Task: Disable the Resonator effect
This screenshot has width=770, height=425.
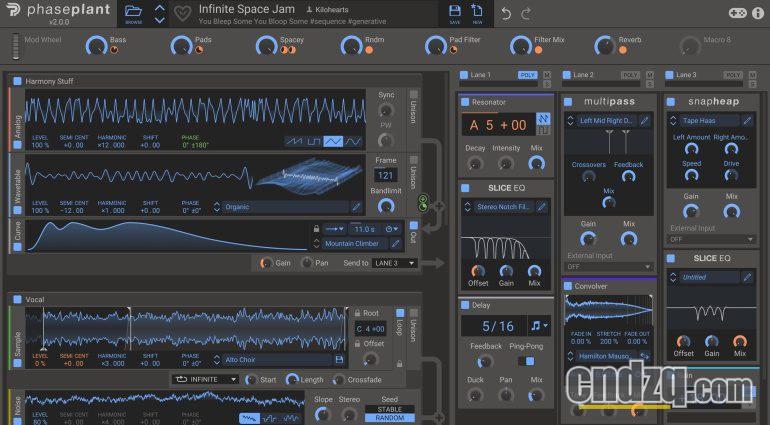Action: 465,102
